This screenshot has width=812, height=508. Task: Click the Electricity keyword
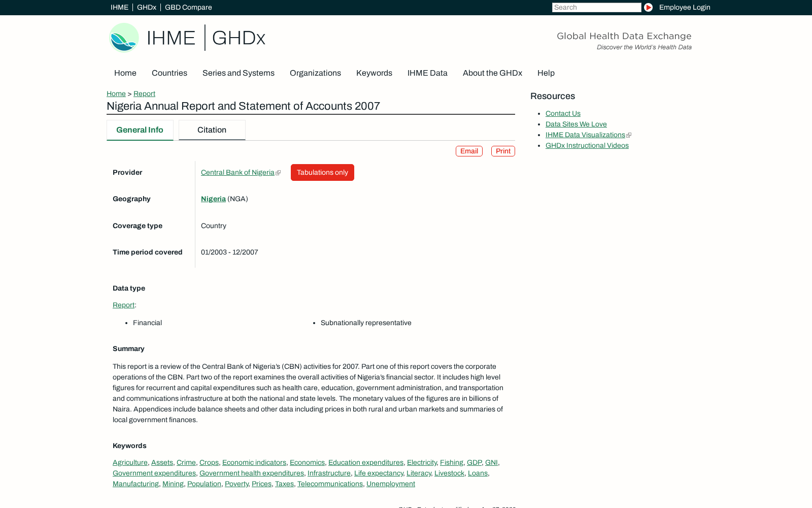click(x=422, y=463)
